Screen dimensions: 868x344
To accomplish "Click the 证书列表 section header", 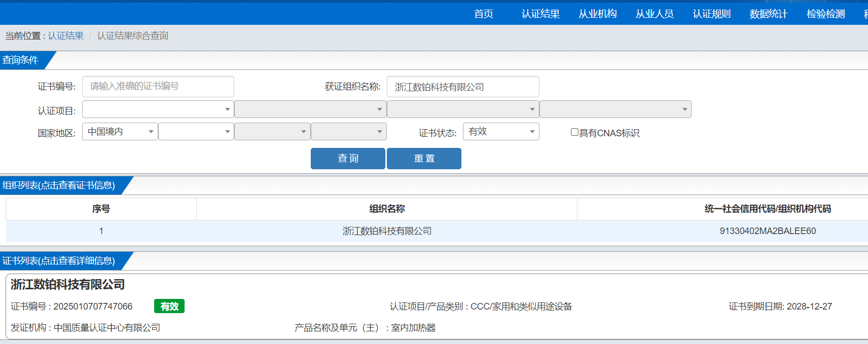I will (59, 261).
